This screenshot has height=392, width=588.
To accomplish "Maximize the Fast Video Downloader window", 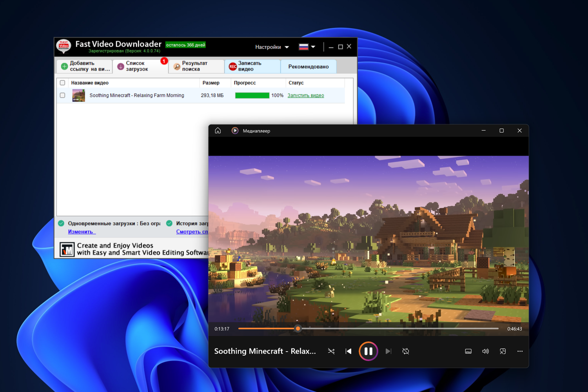I will point(340,47).
